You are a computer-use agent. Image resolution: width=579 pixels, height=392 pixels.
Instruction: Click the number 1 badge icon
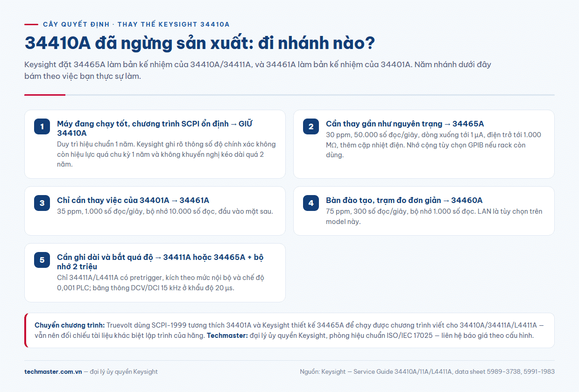click(42, 126)
